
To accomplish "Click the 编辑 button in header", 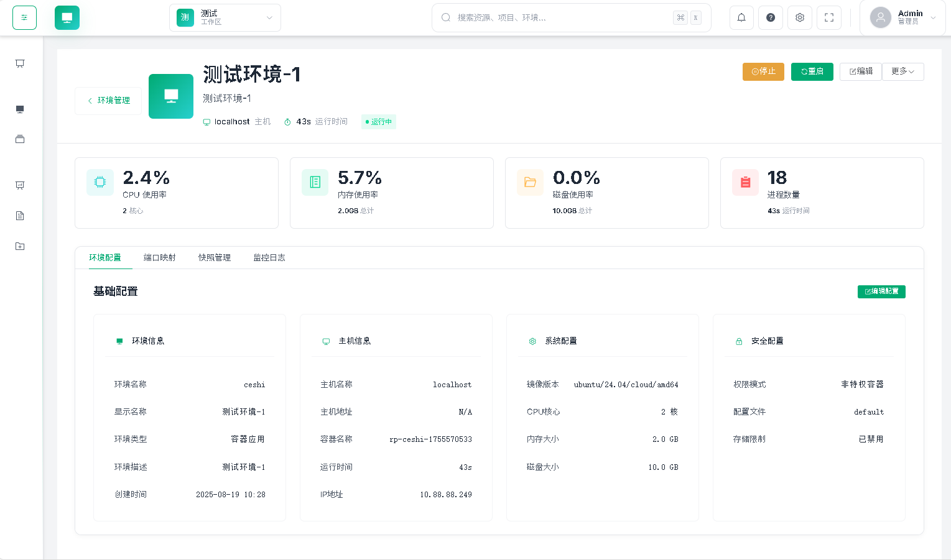I will click(861, 71).
